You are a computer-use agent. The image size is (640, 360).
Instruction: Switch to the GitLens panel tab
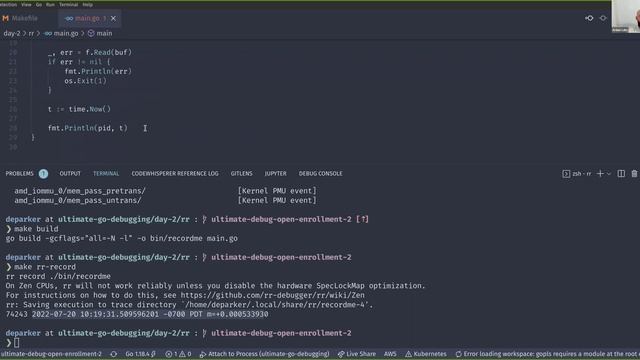tap(242, 173)
